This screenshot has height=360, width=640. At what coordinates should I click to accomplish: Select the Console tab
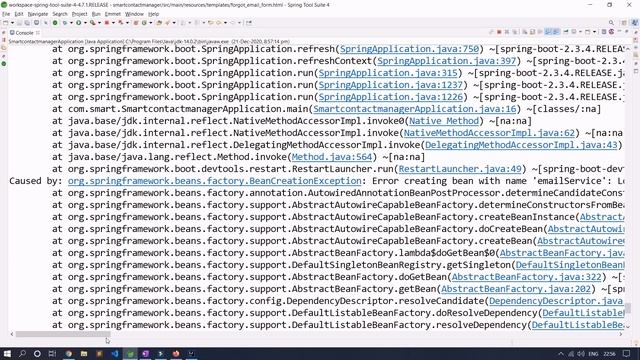coord(24,33)
